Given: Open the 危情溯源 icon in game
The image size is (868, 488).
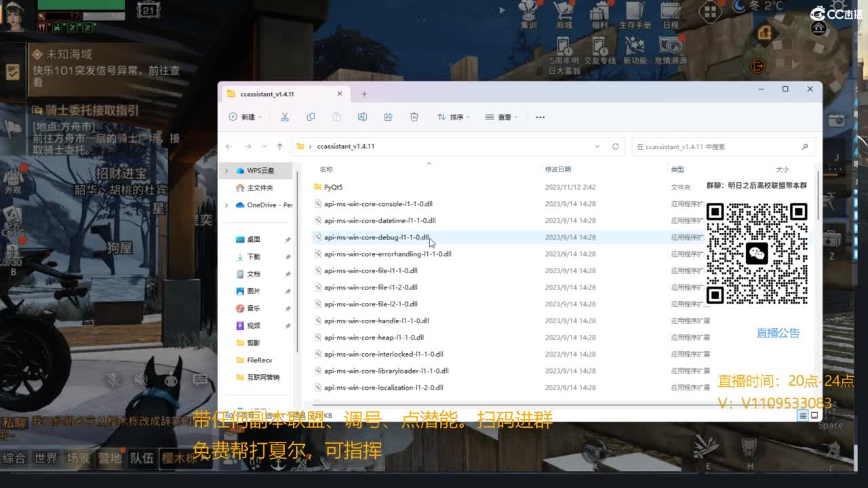Looking at the screenshot, I should pos(671,50).
